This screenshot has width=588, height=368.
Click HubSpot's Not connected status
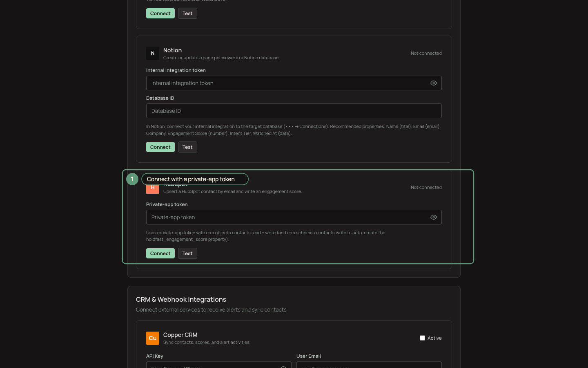click(426, 187)
